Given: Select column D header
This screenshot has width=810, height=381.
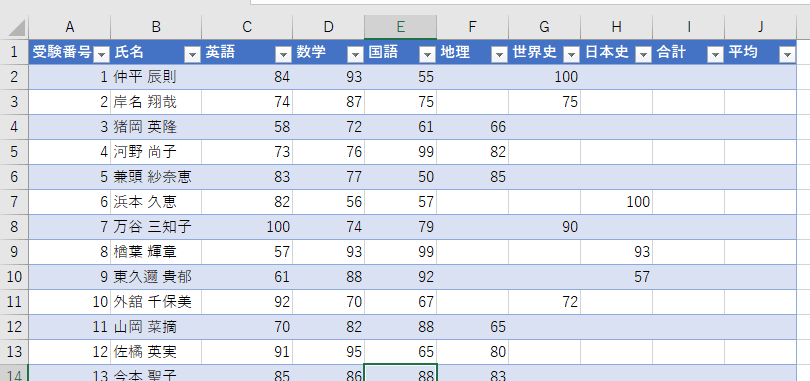Looking at the screenshot, I should click(x=329, y=27).
